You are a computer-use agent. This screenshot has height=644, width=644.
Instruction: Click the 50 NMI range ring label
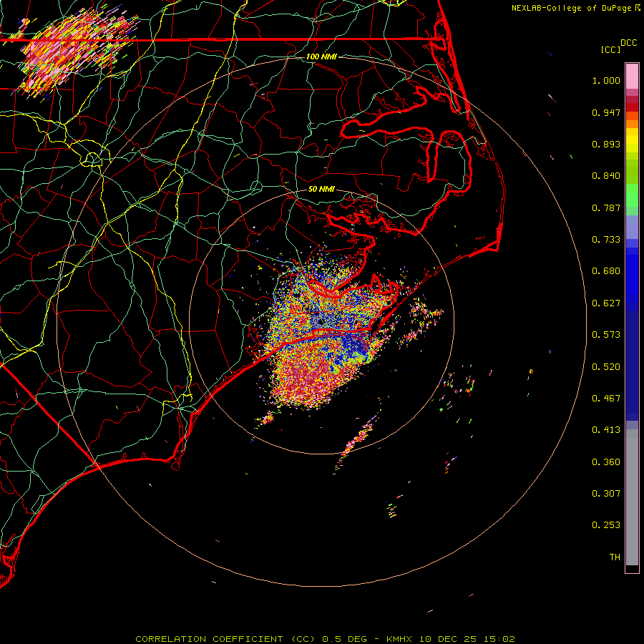321,190
